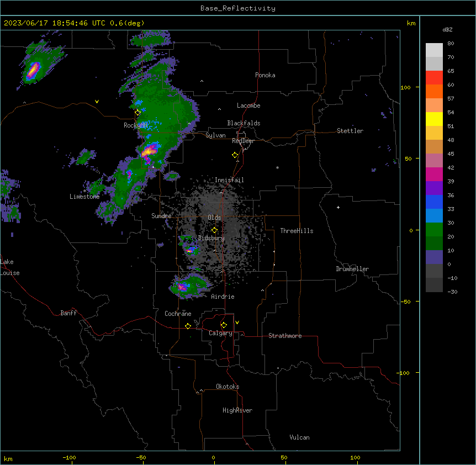
Task: Click the Sylvan label on the map
Action: click(x=215, y=135)
